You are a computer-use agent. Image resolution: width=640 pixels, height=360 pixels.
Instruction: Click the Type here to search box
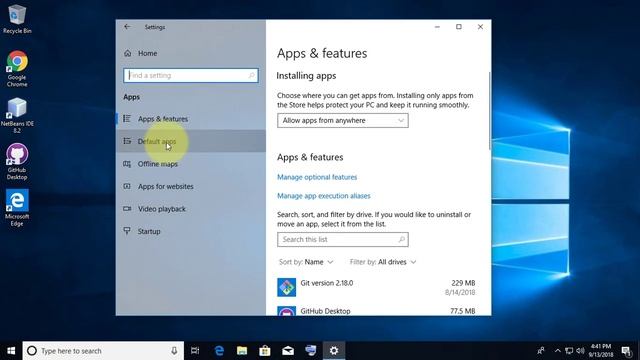click(103, 351)
